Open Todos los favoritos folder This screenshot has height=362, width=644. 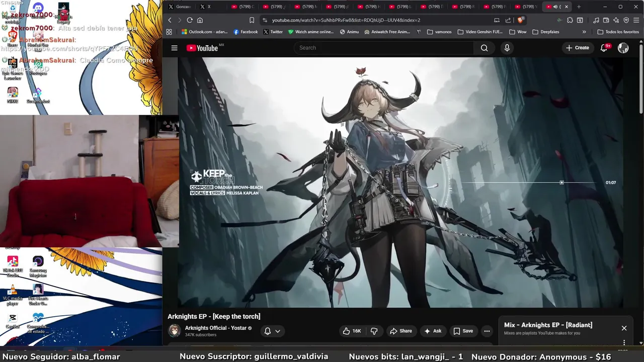618,32
